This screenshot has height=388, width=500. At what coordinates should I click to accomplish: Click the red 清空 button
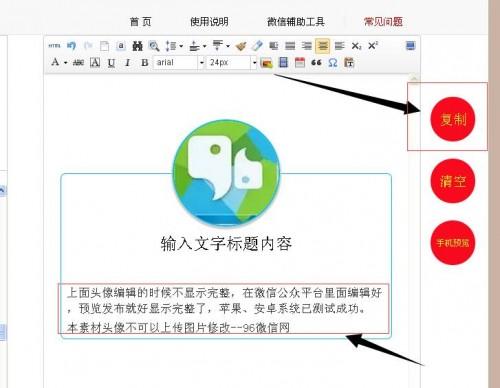point(453,181)
